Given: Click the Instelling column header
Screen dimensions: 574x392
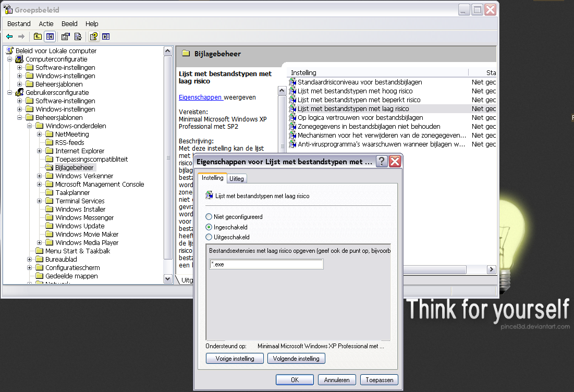Looking at the screenshot, I should 378,72.
